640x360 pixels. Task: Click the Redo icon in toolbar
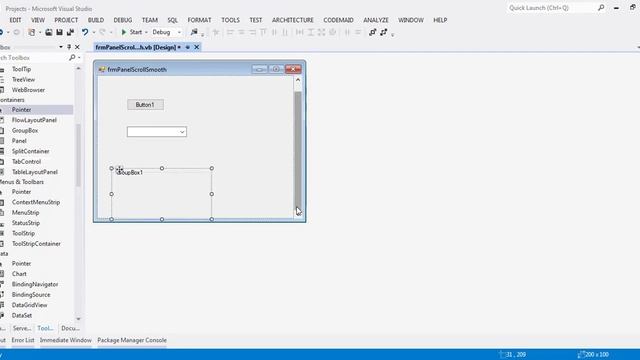tap(102, 32)
